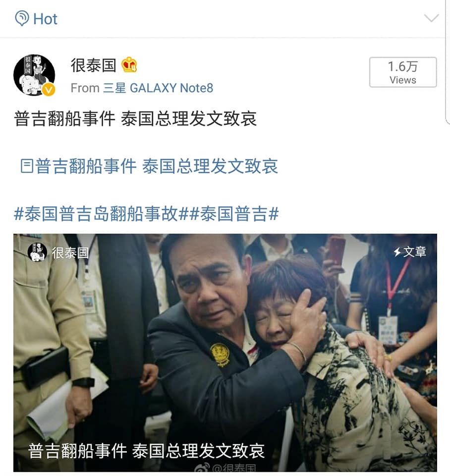Tap the orange verified V badge
450x476 pixels.
(48, 90)
